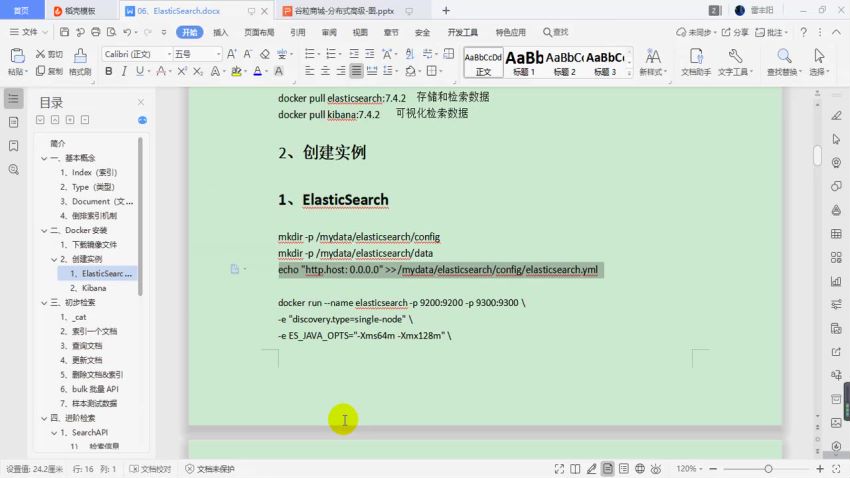This screenshot has height=478, width=850.
Task: Click the fullscreen icon in status bar
Action: tap(559, 469)
